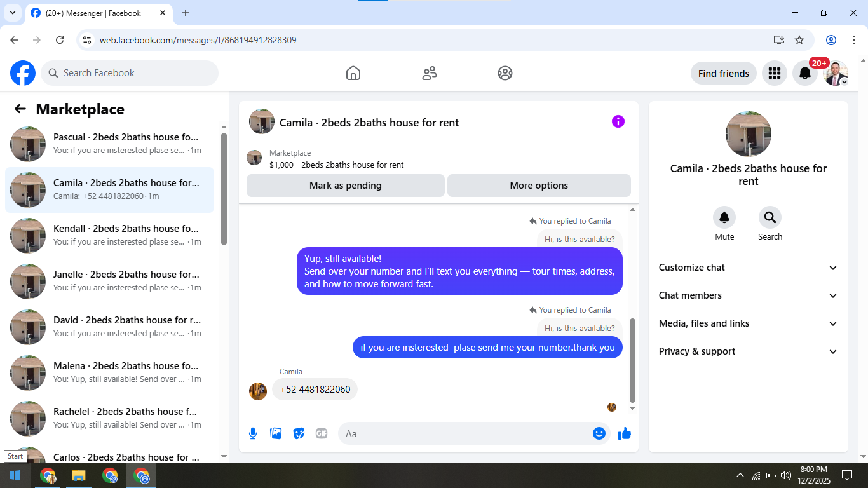Open the selected Camila conversation row
Viewport: 868px width, 488px height.
click(x=109, y=189)
